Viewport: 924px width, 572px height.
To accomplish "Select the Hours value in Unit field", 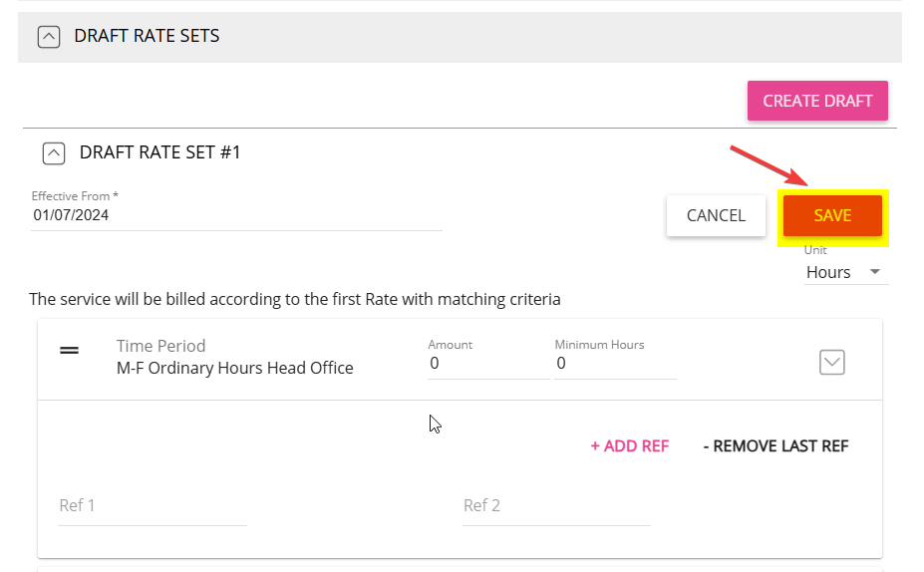I will [x=828, y=272].
